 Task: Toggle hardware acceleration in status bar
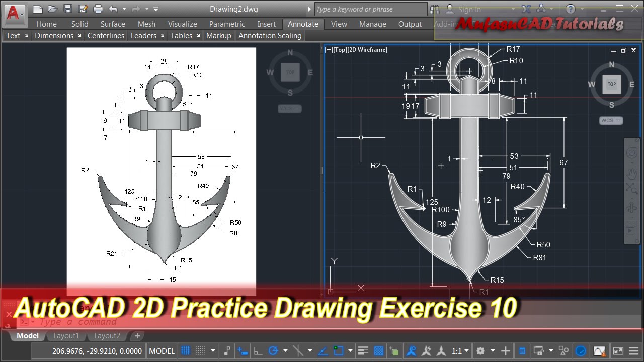(580, 350)
